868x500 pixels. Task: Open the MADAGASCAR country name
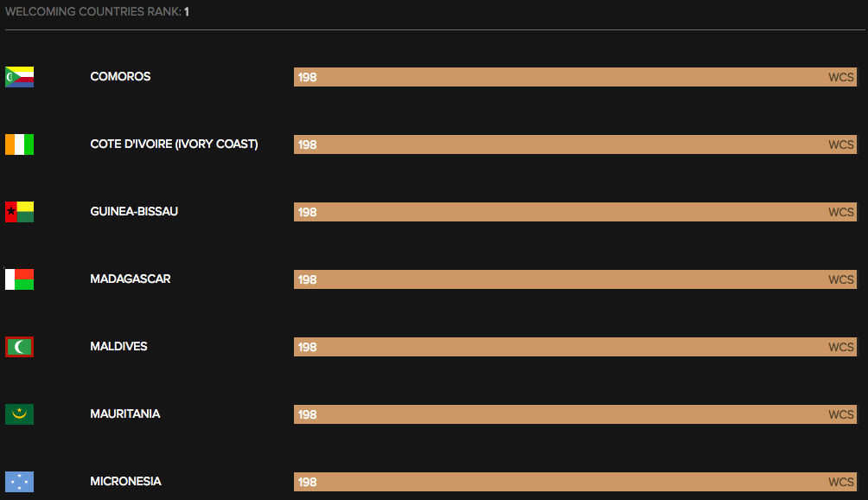point(130,279)
